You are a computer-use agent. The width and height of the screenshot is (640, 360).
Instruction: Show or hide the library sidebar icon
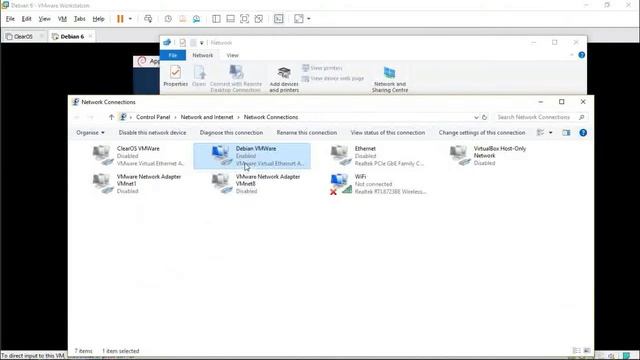point(216,19)
